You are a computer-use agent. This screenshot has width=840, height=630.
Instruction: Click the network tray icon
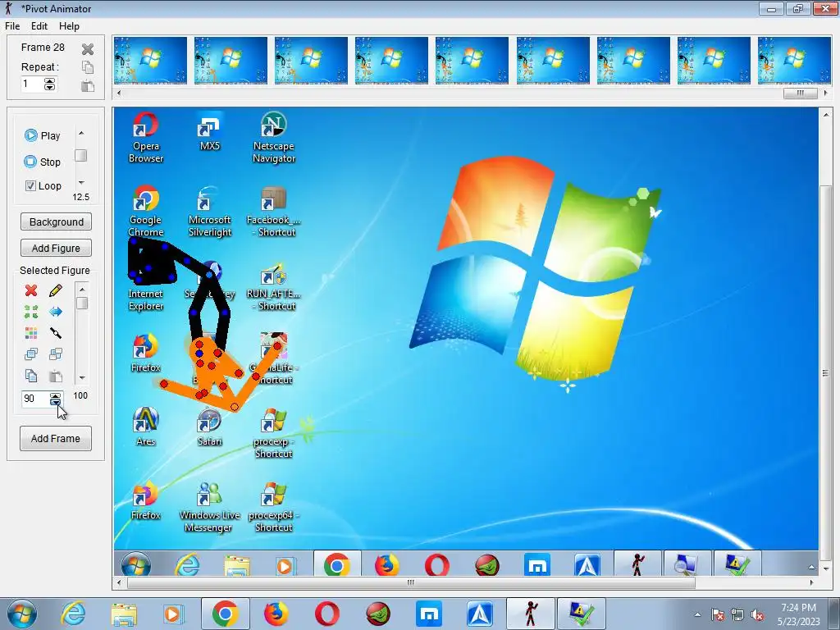coord(737,614)
